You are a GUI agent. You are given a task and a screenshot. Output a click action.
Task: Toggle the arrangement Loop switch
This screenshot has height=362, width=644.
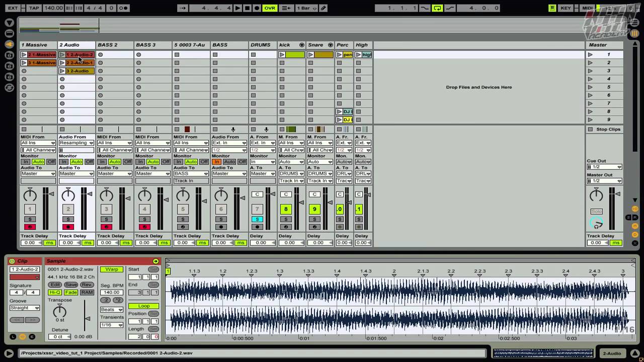point(437,8)
